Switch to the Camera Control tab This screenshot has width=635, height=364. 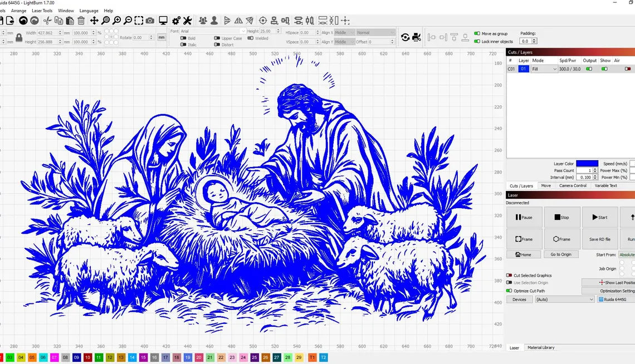[x=573, y=186]
